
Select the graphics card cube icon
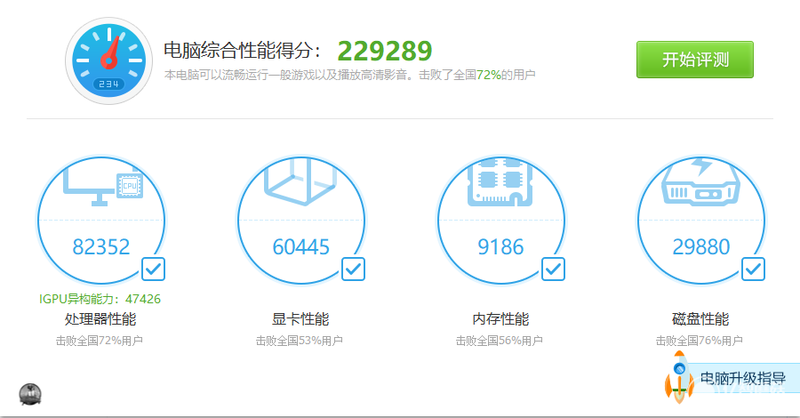301,181
